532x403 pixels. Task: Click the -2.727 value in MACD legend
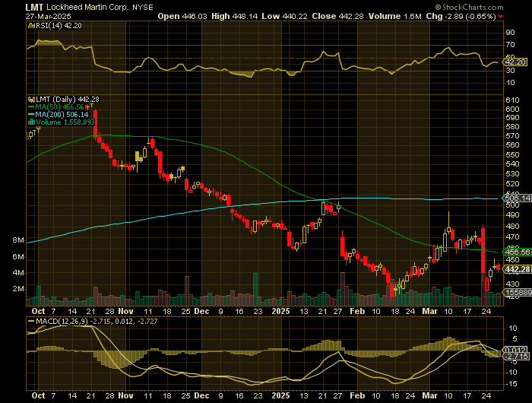(147, 321)
